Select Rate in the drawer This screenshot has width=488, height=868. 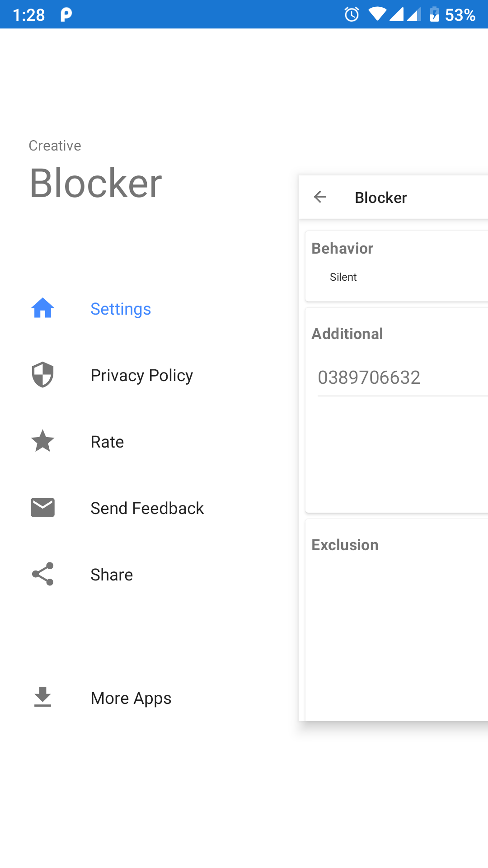pyautogui.click(x=107, y=442)
